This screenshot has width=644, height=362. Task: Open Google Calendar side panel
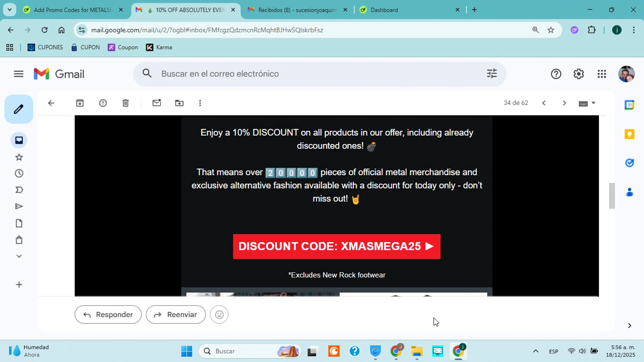pyautogui.click(x=629, y=105)
